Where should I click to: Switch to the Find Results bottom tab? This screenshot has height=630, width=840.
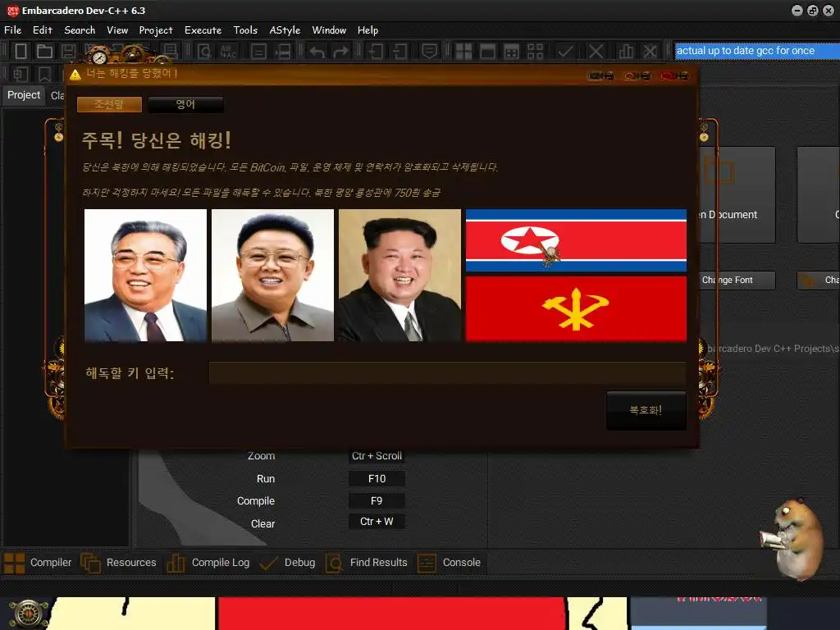pyautogui.click(x=367, y=563)
